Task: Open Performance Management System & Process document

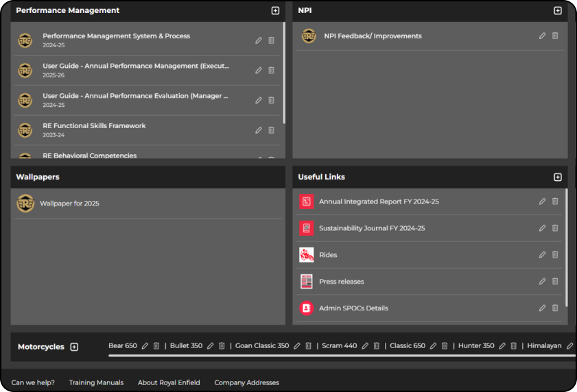Action: tap(116, 36)
